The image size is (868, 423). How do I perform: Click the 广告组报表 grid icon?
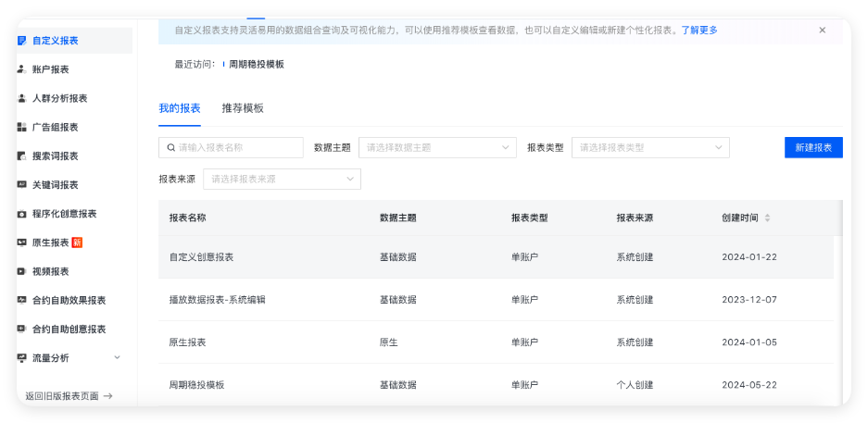tap(22, 127)
